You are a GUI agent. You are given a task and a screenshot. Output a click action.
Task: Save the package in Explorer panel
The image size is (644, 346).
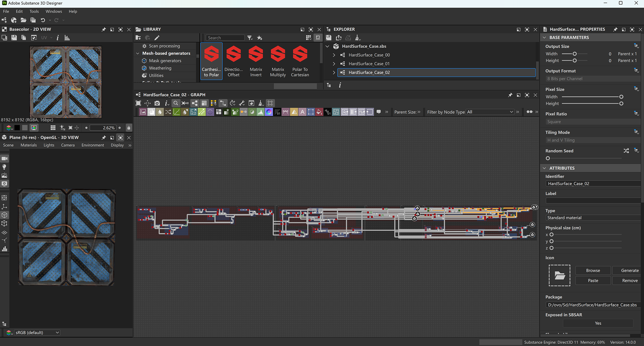click(329, 38)
